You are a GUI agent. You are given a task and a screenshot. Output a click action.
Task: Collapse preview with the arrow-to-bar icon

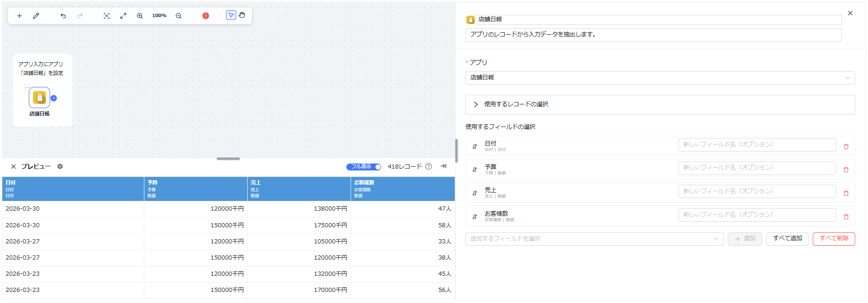point(443,166)
